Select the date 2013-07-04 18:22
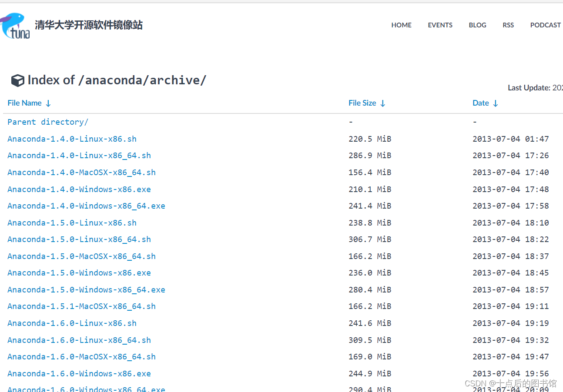Screen dimensions: 563x392 click(511, 239)
